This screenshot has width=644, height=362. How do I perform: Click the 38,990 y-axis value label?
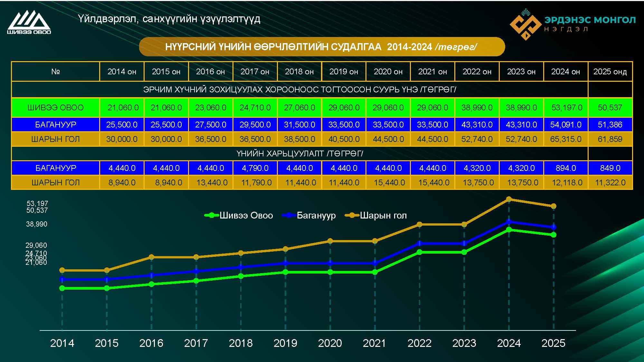tap(36, 224)
